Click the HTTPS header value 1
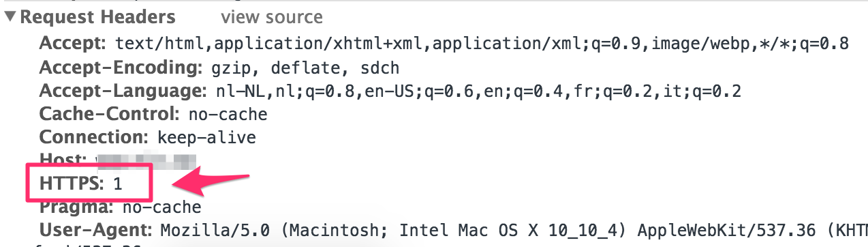Screen dimensions: 868x247 [118, 184]
